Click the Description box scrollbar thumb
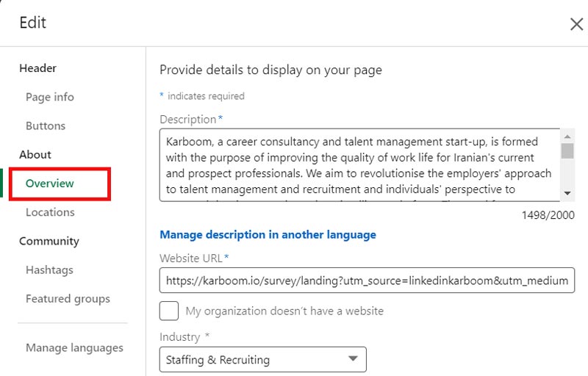This screenshot has width=588, height=376. pos(567,151)
